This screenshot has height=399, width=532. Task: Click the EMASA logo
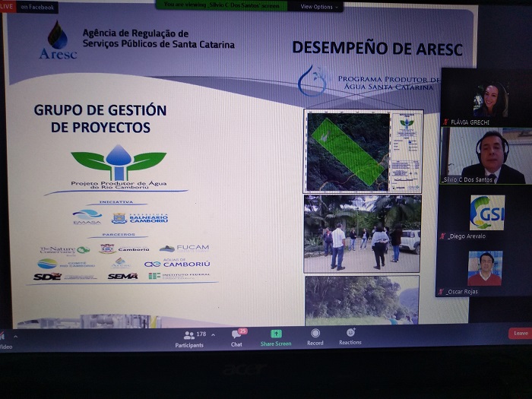tap(87, 217)
